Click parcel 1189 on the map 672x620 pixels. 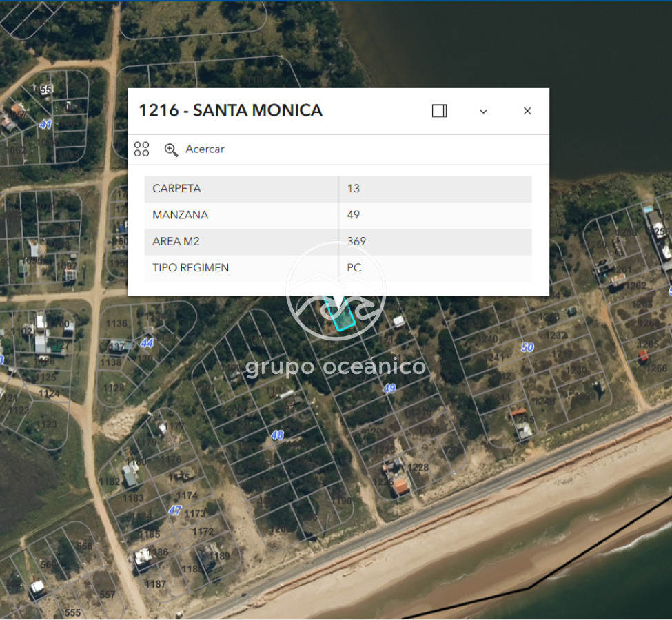pos(219,556)
